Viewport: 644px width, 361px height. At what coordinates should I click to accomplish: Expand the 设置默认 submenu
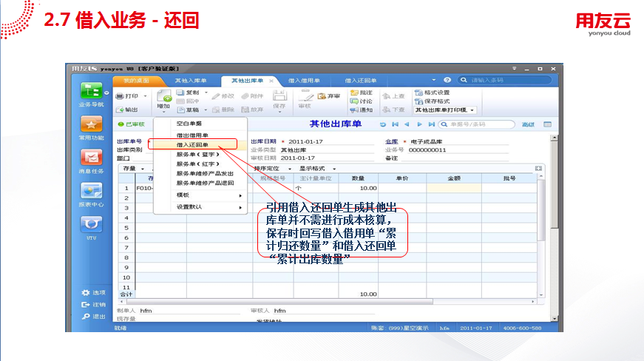click(x=240, y=207)
